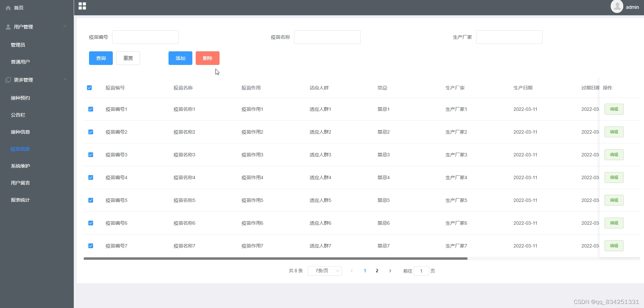
Task: Open 首页 in the sidebar
Action: point(19,8)
